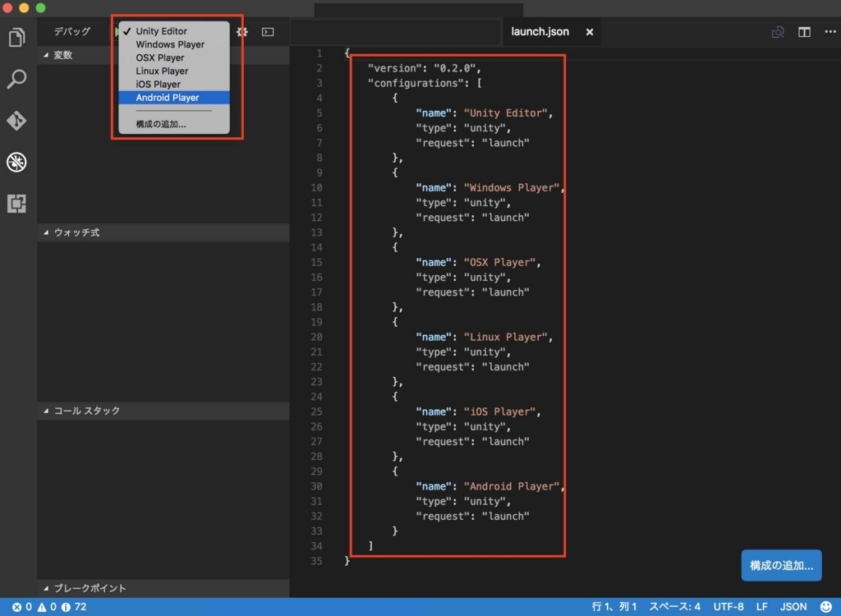Change language mode via JSON

[x=793, y=607]
